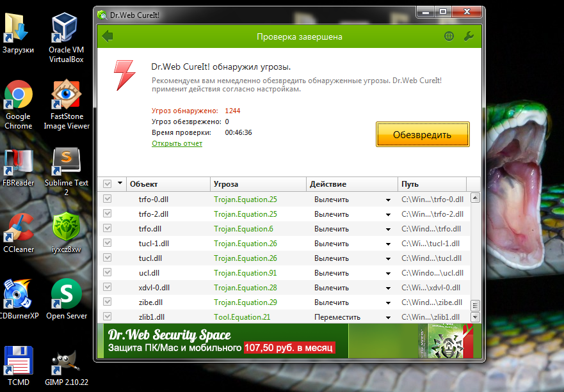This screenshot has height=392, width=564.
Task: Open CCleaner desktop shortcut
Action: [x=19, y=233]
